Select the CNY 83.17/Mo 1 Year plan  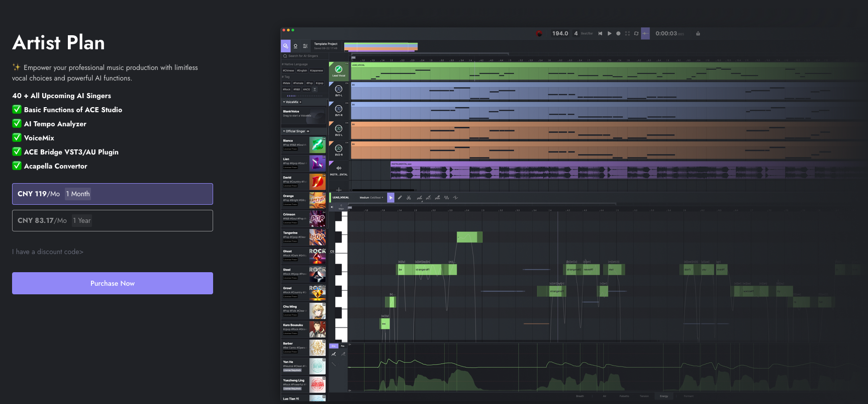point(113,220)
